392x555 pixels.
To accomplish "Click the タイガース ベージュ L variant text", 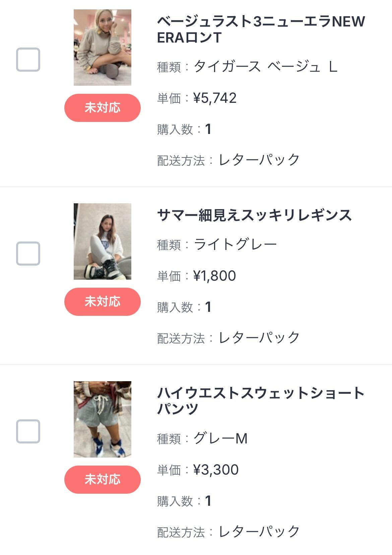I will point(265,67).
